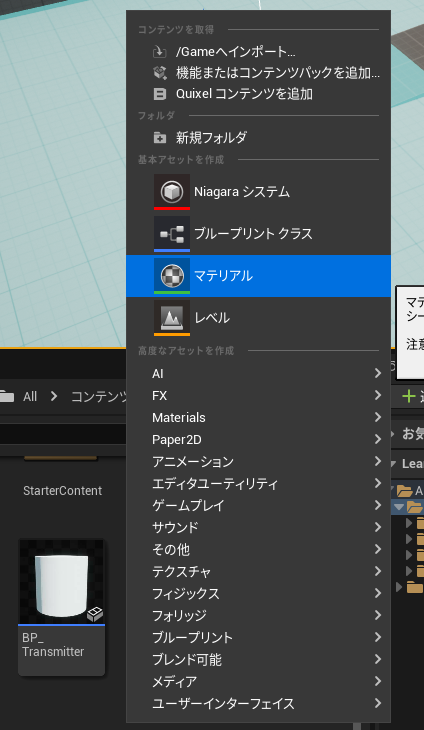Click the コンテンツ breadcrumb
424x730 pixels.
(99, 397)
